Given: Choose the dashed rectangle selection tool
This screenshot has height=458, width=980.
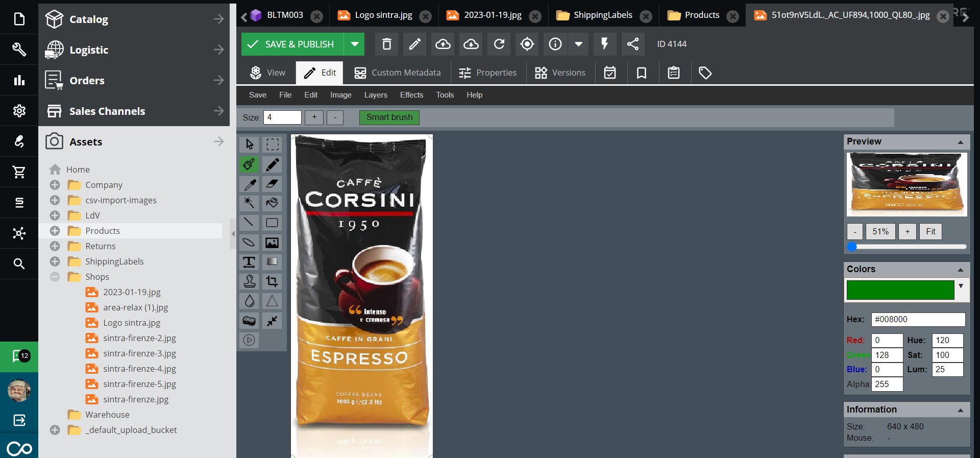Looking at the screenshot, I should 272,144.
